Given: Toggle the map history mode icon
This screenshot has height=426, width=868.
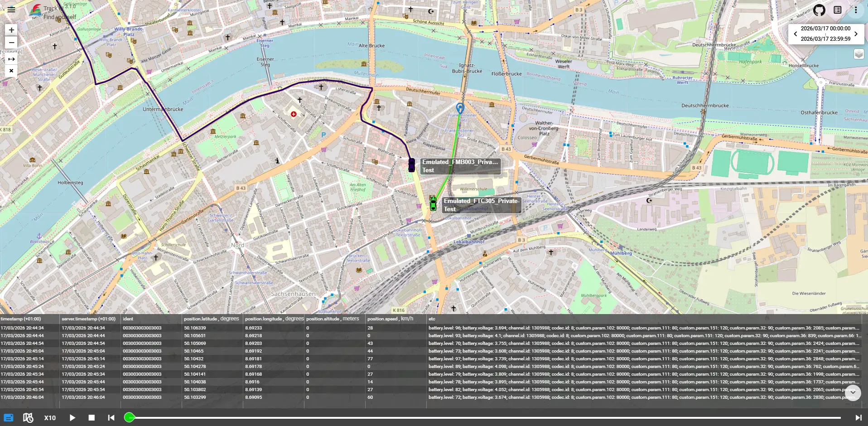Looking at the screenshot, I should click(28, 418).
